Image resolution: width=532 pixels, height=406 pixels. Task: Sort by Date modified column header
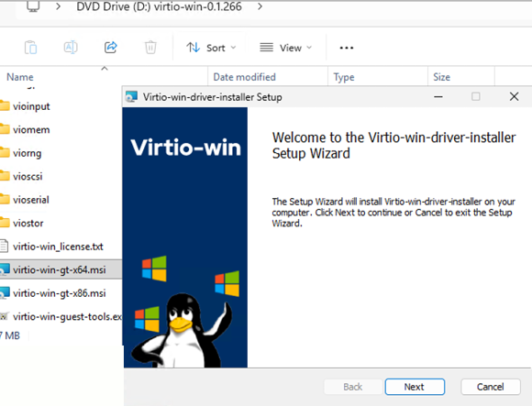coord(244,77)
